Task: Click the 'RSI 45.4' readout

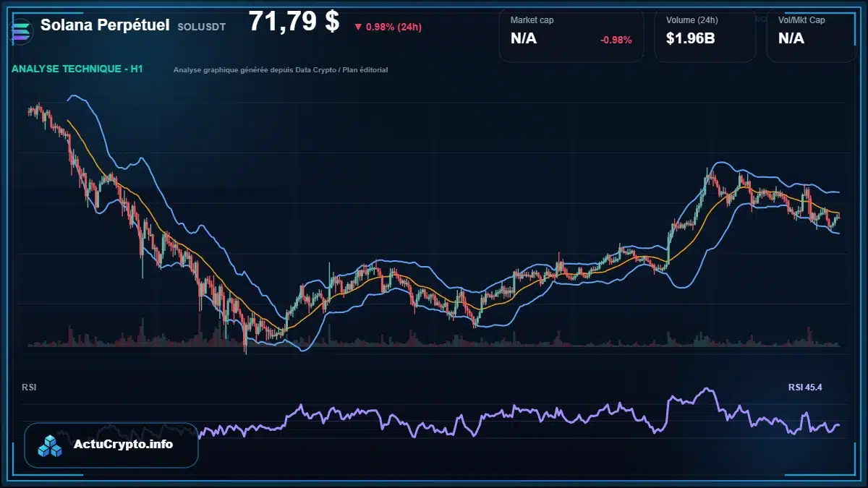Action: point(805,388)
